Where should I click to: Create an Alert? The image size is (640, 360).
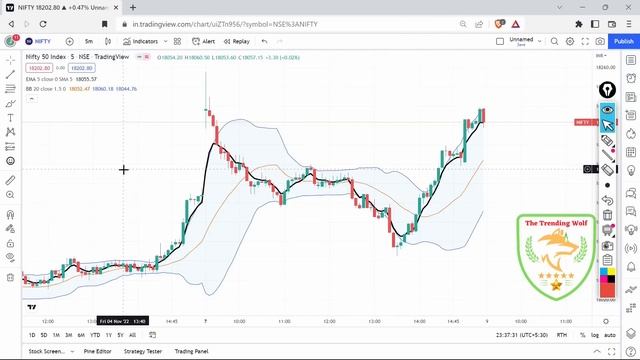click(203, 41)
